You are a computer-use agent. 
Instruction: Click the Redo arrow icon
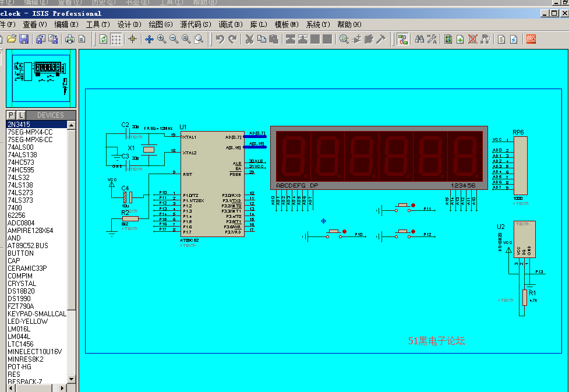coord(232,39)
